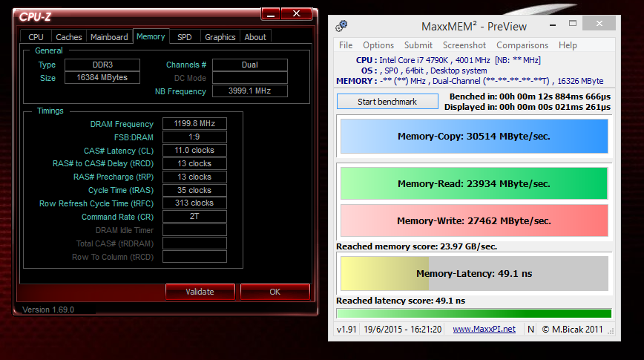This screenshot has height=360, width=644.
Task: Click the © M.Bicak 2011 status text
Action: coord(572,329)
